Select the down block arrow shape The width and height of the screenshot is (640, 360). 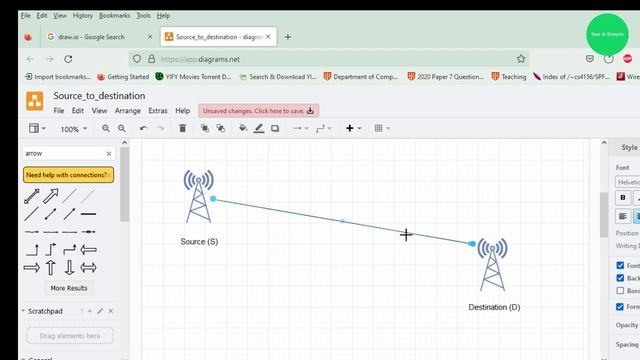(69, 268)
